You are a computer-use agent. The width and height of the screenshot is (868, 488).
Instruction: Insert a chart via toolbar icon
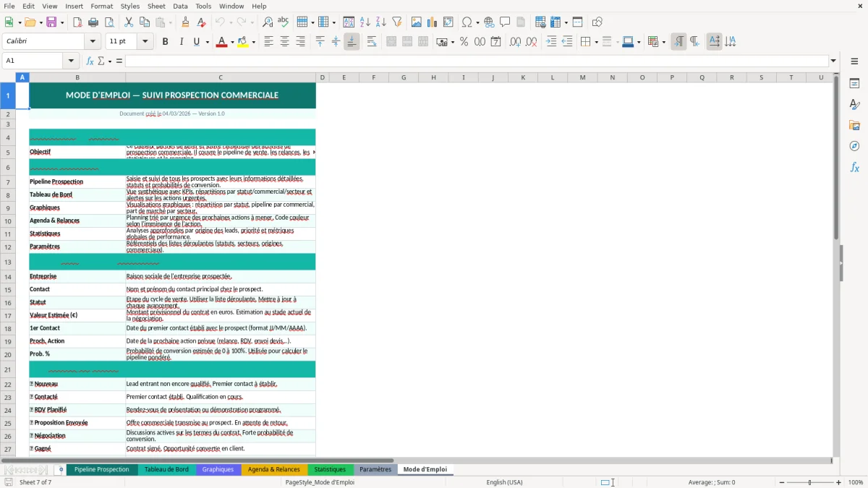point(433,22)
